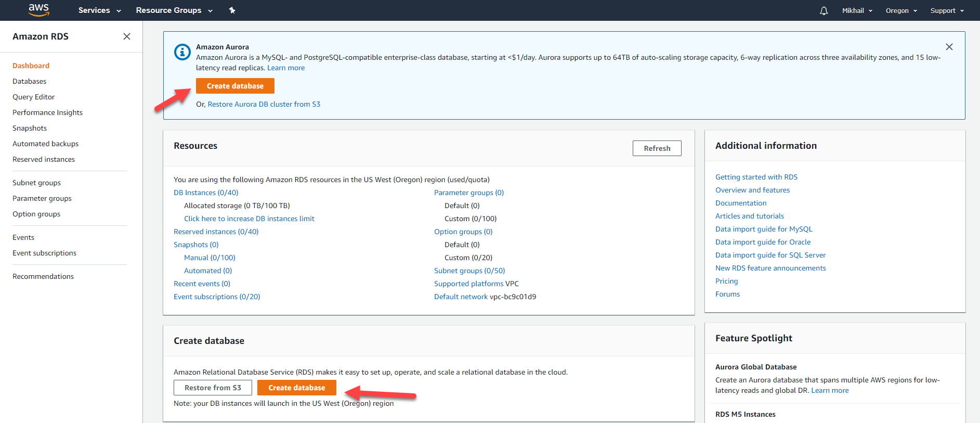Screen dimensions: 980x423
Task: Click Learn more link in Aurora banner
Action: [x=286, y=68]
